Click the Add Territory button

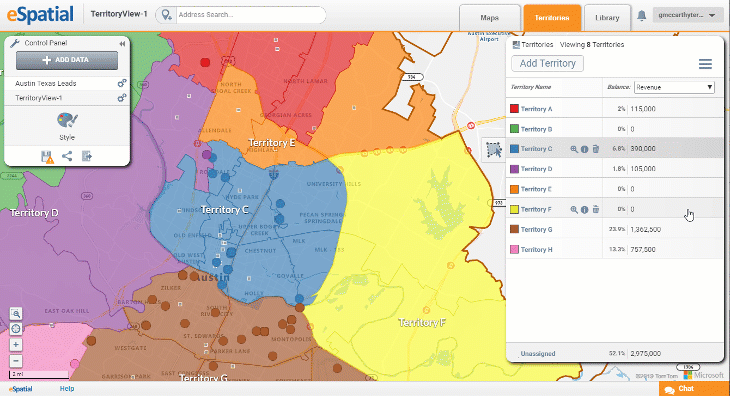[x=548, y=63]
